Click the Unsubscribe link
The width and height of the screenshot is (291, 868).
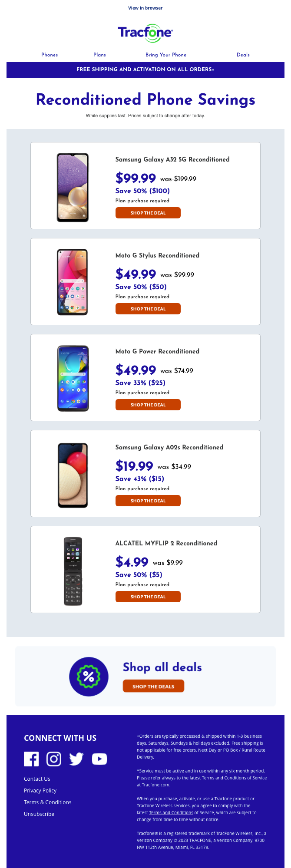click(x=39, y=814)
